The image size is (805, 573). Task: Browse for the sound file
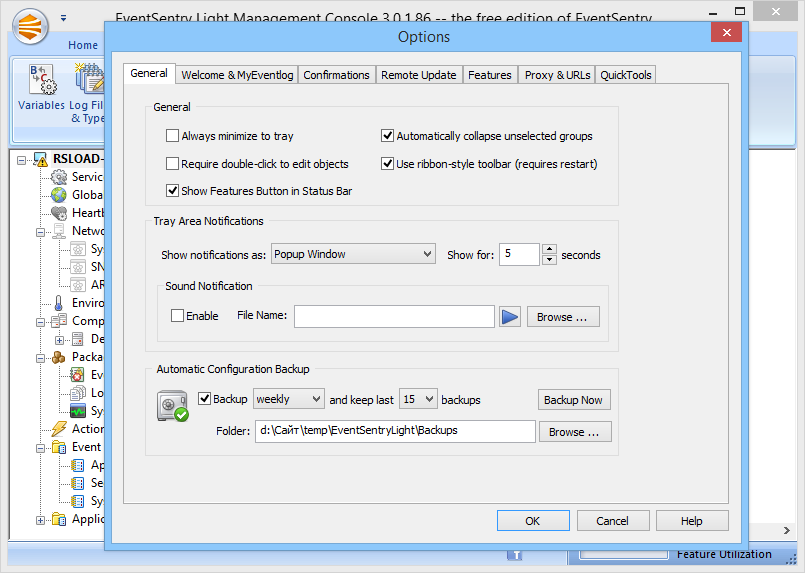pos(563,317)
